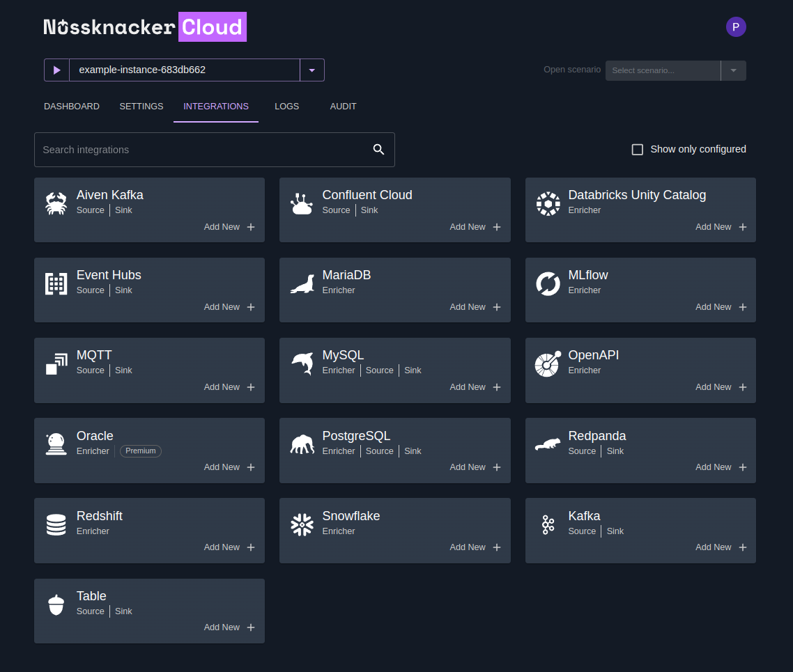This screenshot has height=672, width=793.
Task: Click the Snowflake title text
Action: 351,516
